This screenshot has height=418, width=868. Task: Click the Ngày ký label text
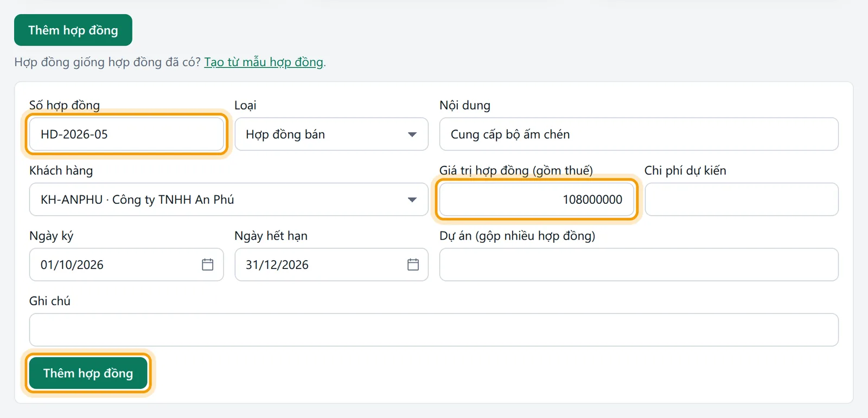coord(52,236)
